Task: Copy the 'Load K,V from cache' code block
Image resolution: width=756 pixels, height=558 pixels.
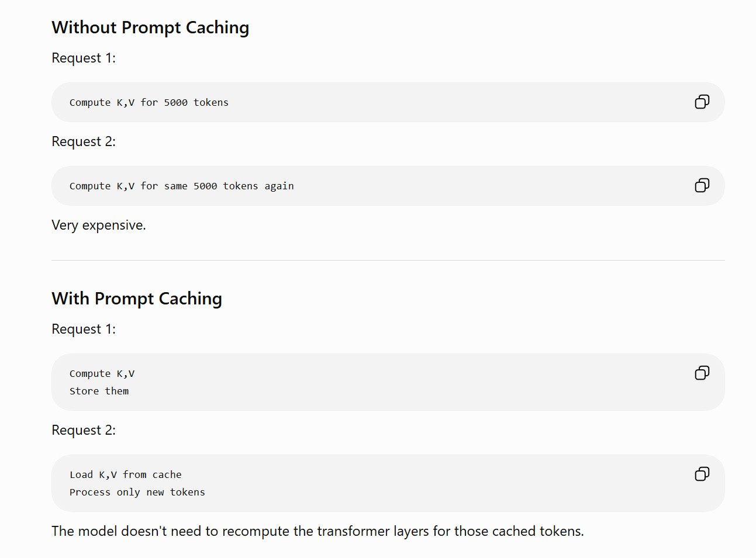Action: coord(702,474)
